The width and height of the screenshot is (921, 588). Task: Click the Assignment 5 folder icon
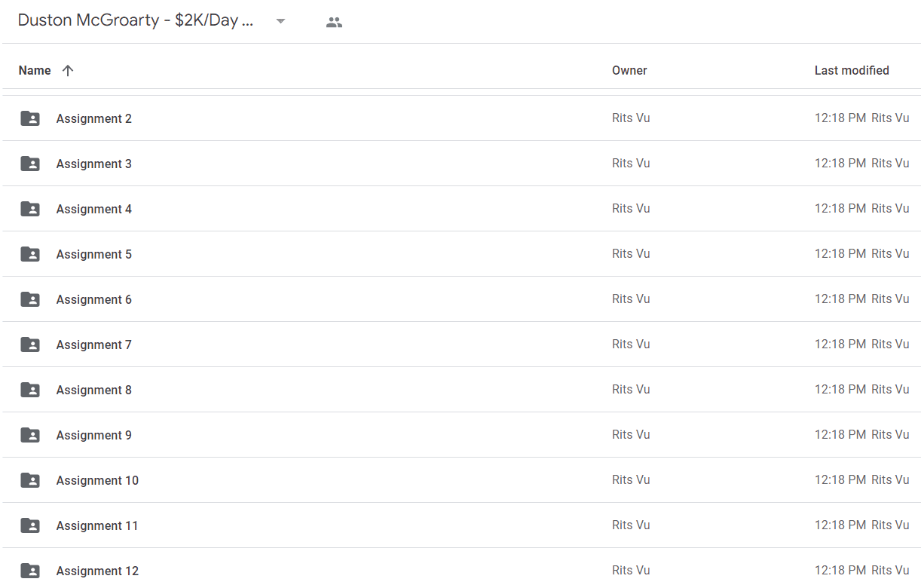[x=30, y=254]
